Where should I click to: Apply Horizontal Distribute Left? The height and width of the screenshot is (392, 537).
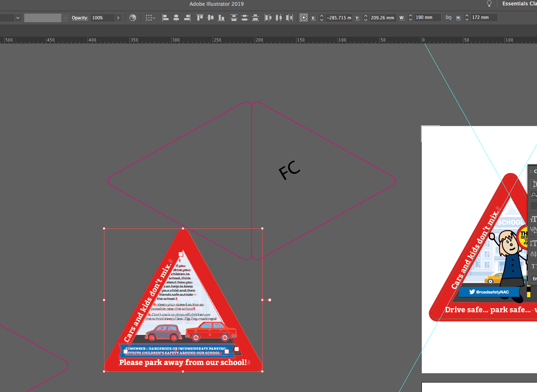point(268,18)
